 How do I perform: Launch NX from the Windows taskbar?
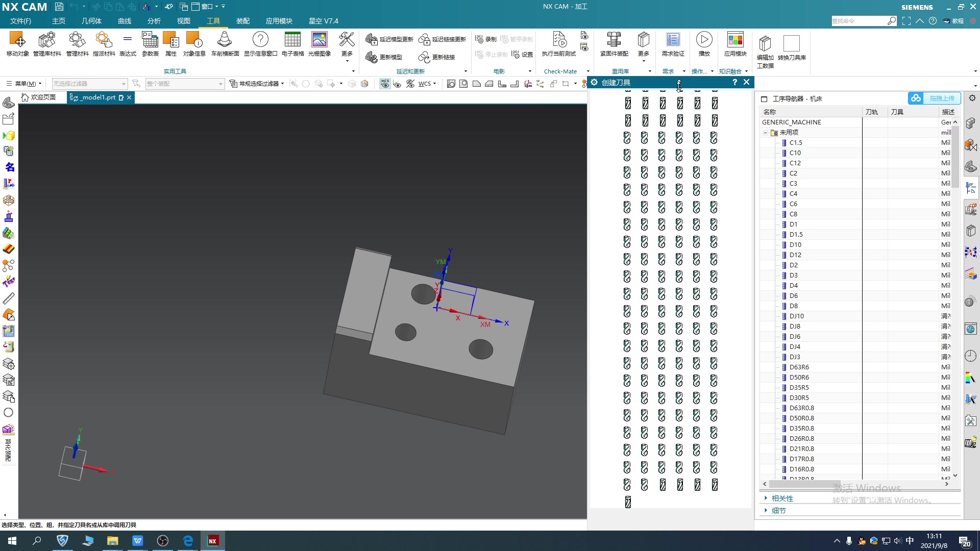tap(213, 541)
